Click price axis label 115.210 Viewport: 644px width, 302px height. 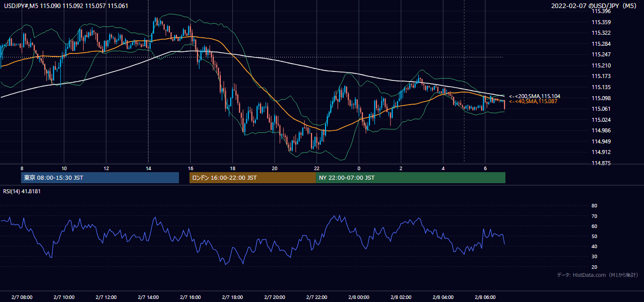point(601,65)
